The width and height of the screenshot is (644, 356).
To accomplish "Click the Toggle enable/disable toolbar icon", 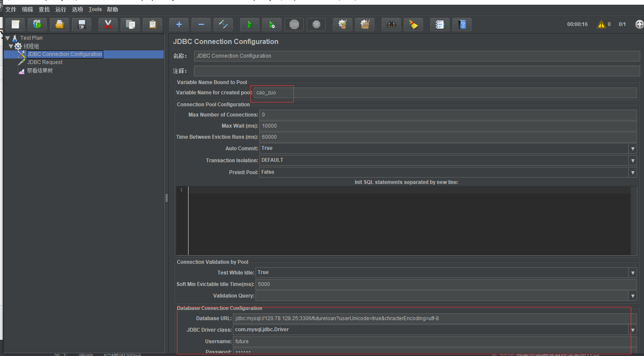I will [x=223, y=24].
